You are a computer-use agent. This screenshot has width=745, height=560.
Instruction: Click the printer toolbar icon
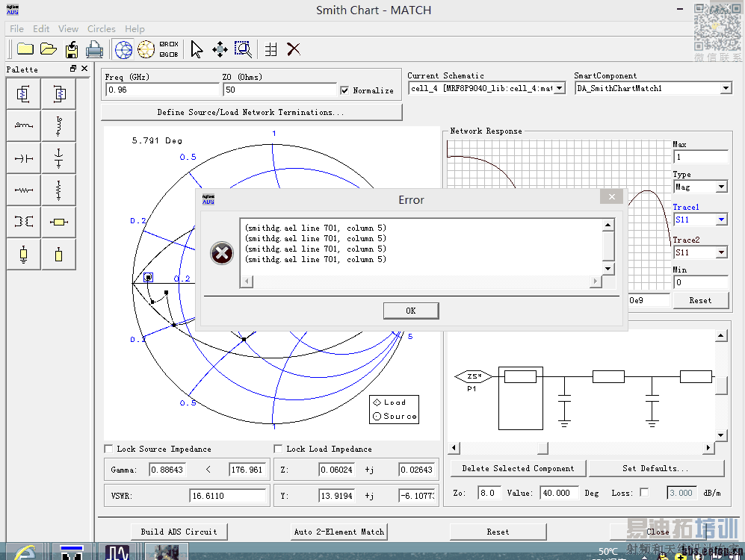click(94, 49)
